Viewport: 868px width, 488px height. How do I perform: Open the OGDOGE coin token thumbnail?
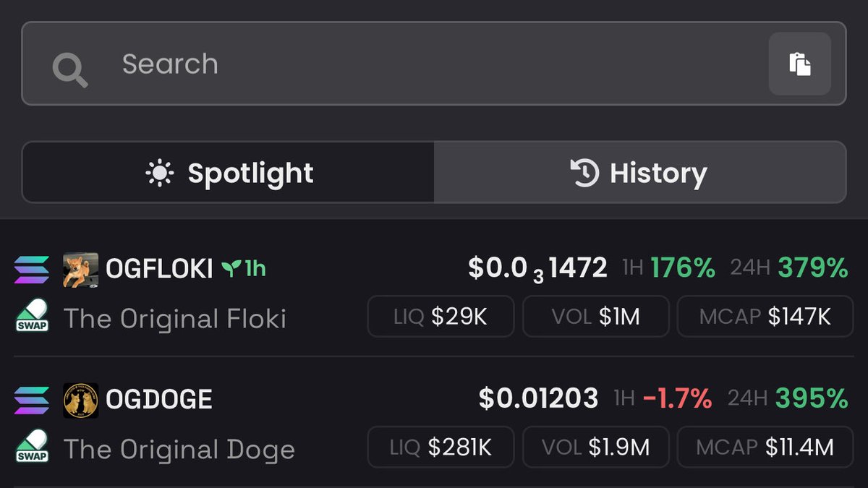tap(80, 400)
